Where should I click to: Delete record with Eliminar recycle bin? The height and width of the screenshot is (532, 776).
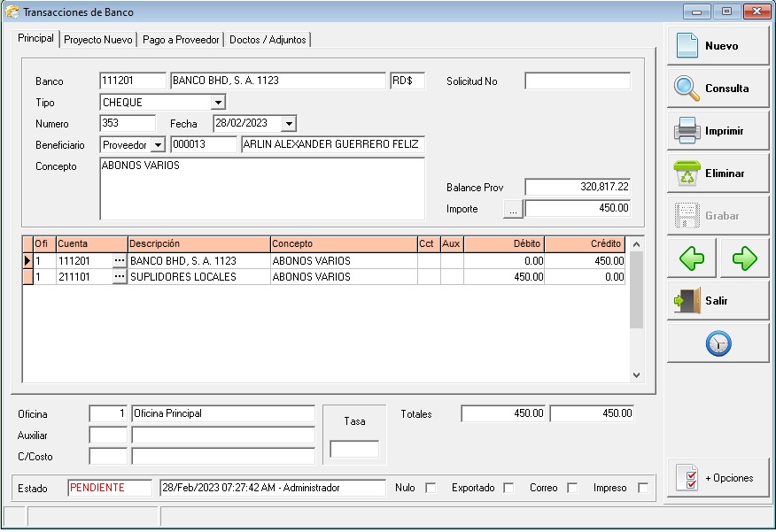(x=718, y=173)
